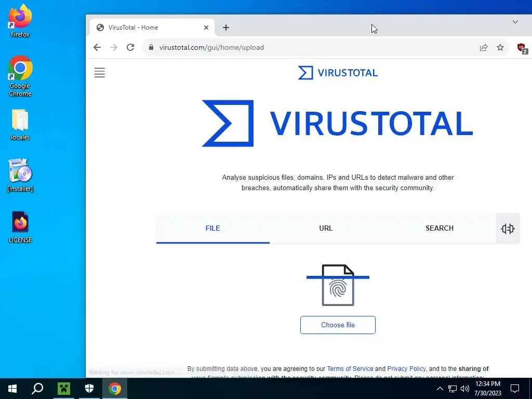This screenshot has height=399, width=532.
Task: Switch to the SEARCH tab
Action: (x=440, y=229)
